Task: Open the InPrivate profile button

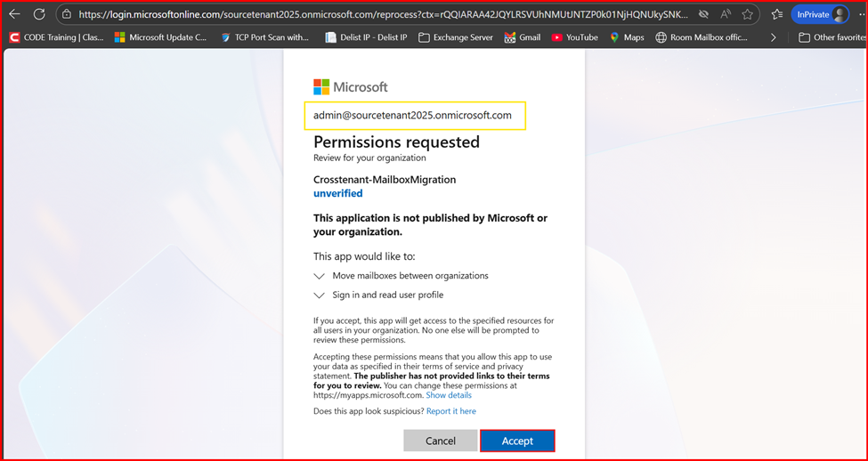Action: 822,14
